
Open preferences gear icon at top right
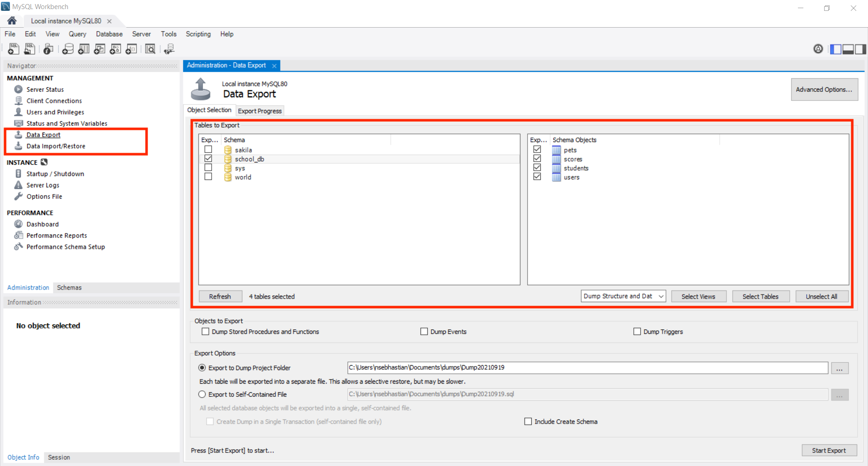pyautogui.click(x=818, y=49)
